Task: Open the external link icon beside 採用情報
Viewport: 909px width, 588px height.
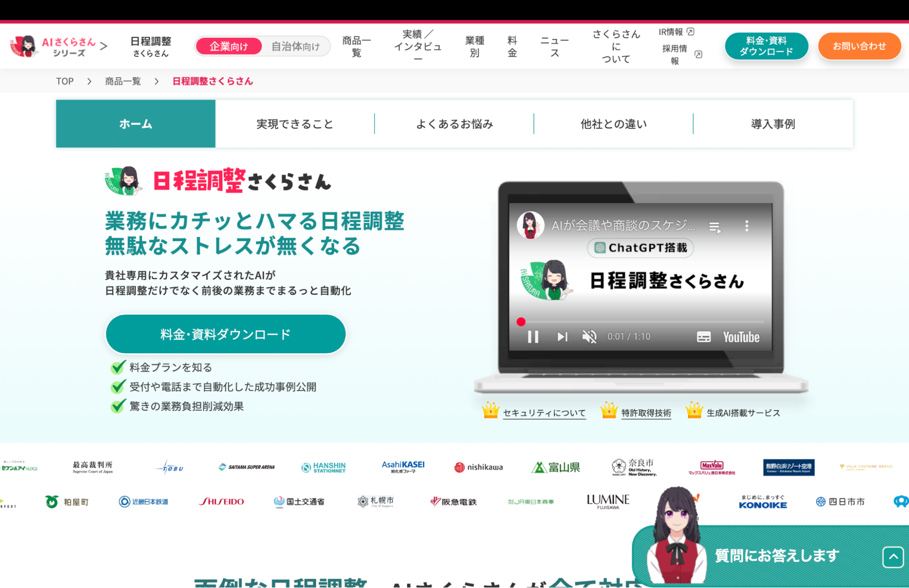Action: [698, 54]
